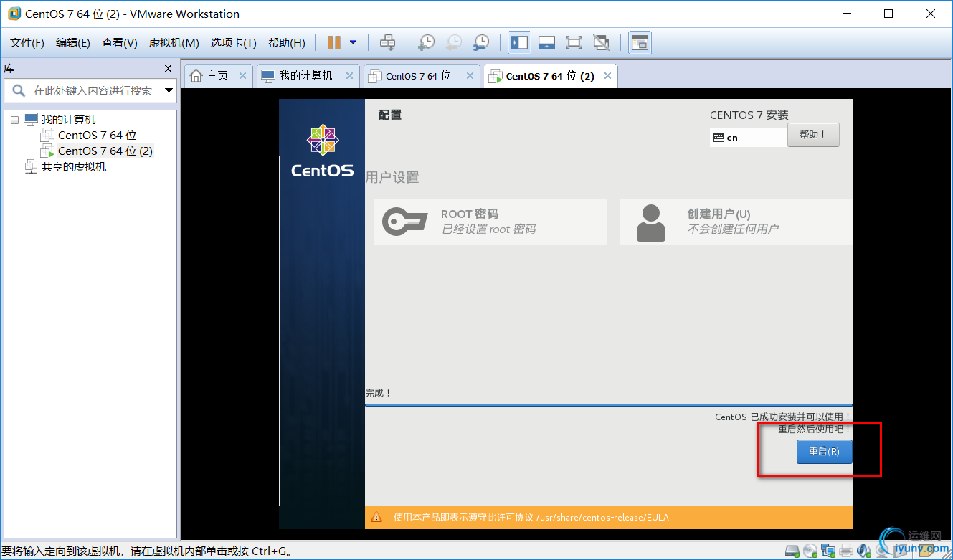Screen dimensions: 953x560
Task: Click the Unity mode icon
Action: (x=601, y=43)
